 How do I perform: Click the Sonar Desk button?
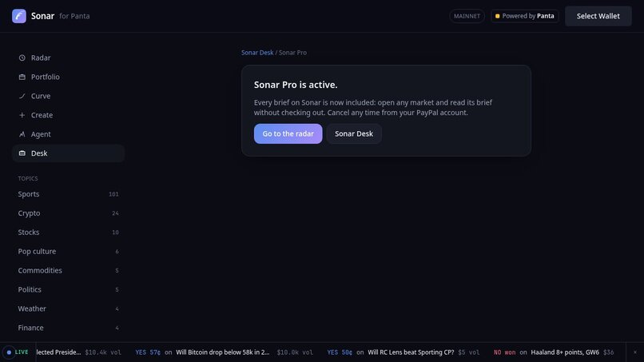(x=354, y=133)
